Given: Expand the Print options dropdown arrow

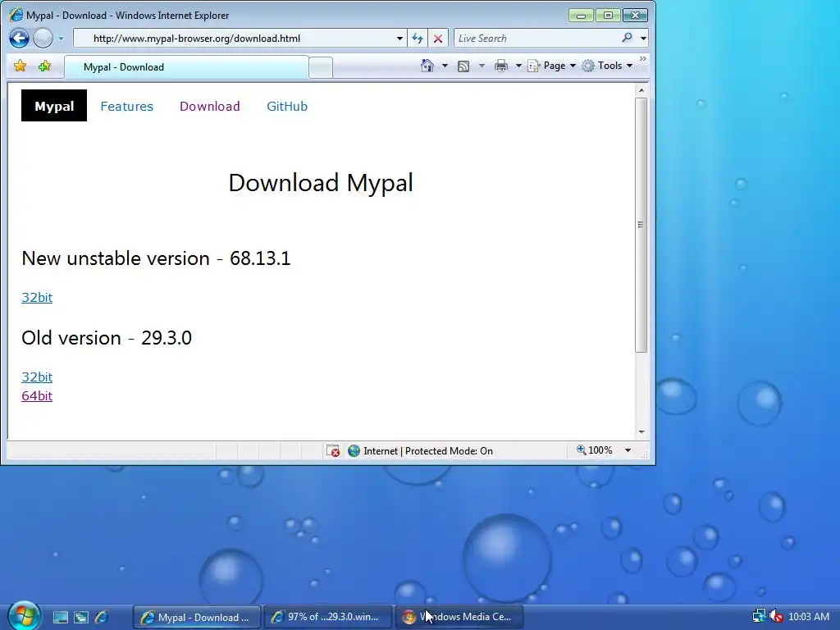Looking at the screenshot, I should [518, 66].
